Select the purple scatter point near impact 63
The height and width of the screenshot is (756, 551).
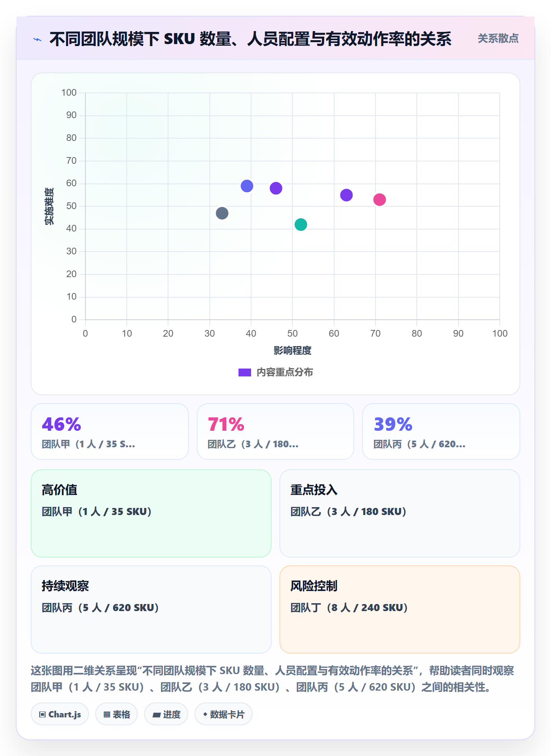(x=346, y=195)
